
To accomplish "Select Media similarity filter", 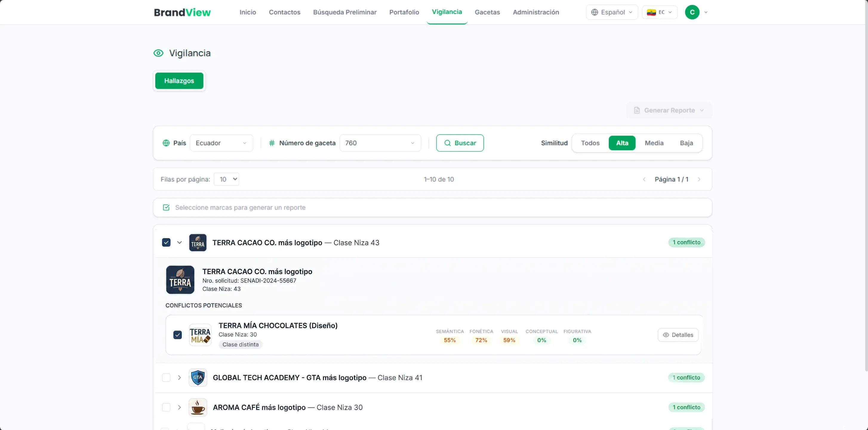I will point(654,143).
